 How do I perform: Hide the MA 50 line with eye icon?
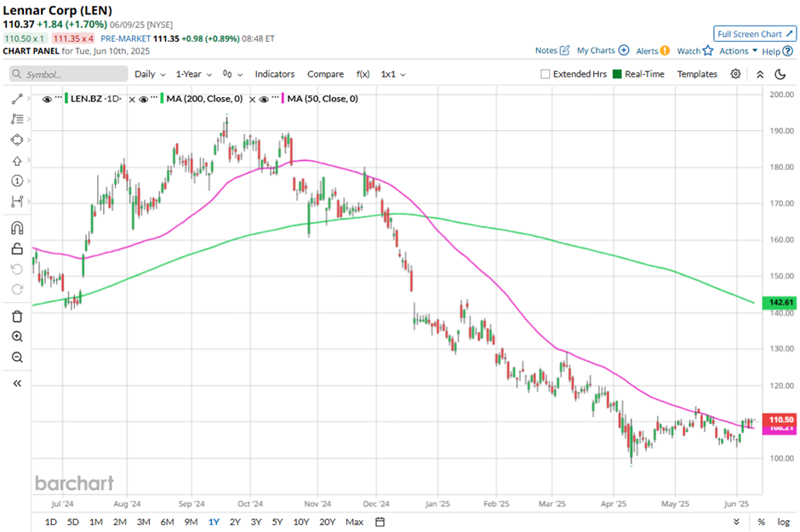coord(264,99)
